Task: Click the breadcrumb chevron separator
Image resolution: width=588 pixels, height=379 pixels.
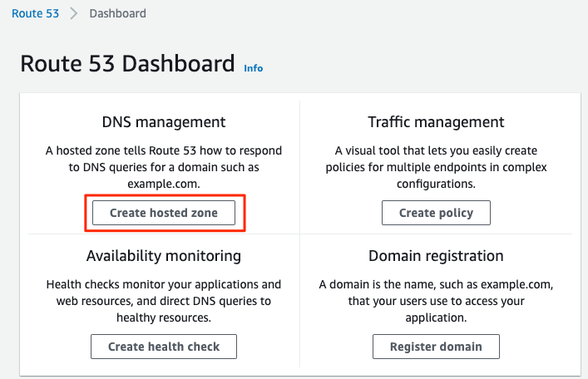Action: (74, 13)
